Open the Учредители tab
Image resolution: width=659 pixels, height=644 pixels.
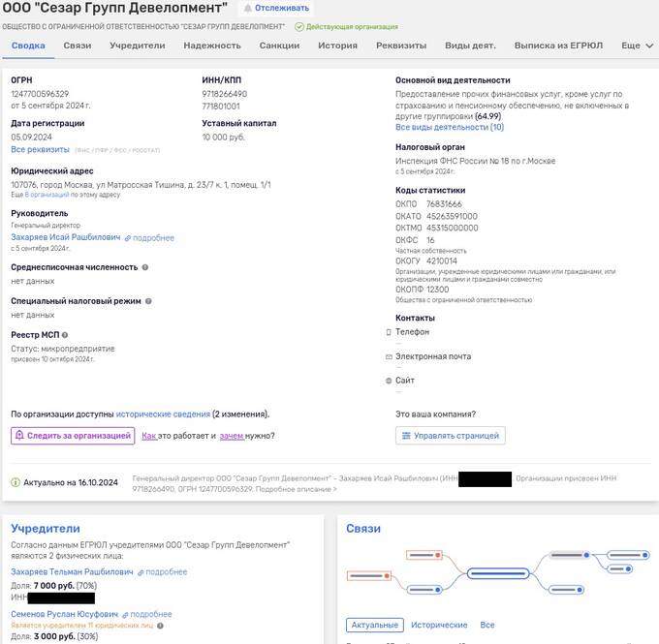(x=138, y=46)
